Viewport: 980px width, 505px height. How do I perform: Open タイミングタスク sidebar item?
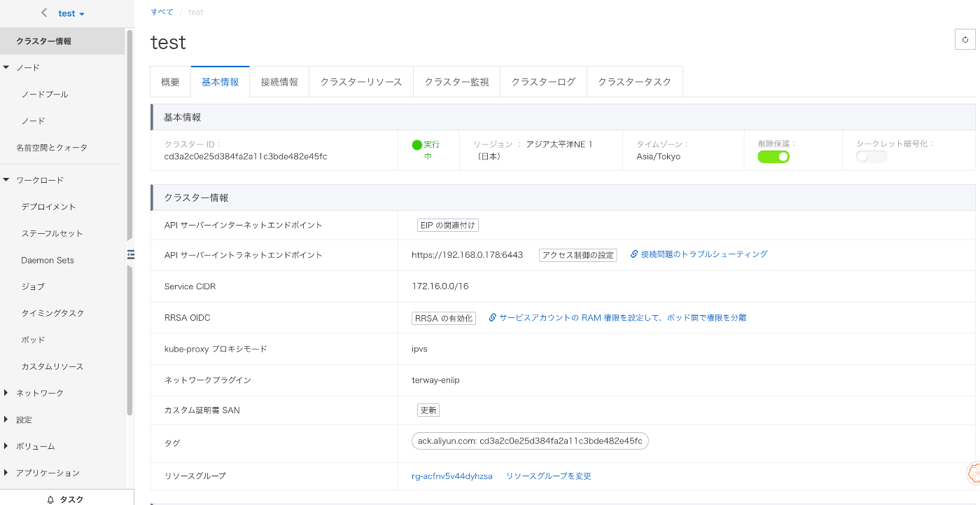point(52,313)
